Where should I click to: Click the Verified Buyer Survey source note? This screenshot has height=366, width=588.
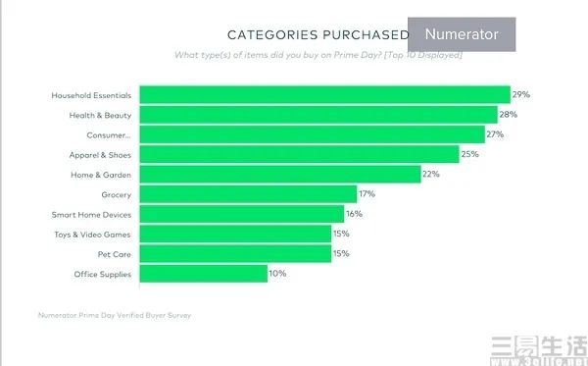tap(115, 315)
